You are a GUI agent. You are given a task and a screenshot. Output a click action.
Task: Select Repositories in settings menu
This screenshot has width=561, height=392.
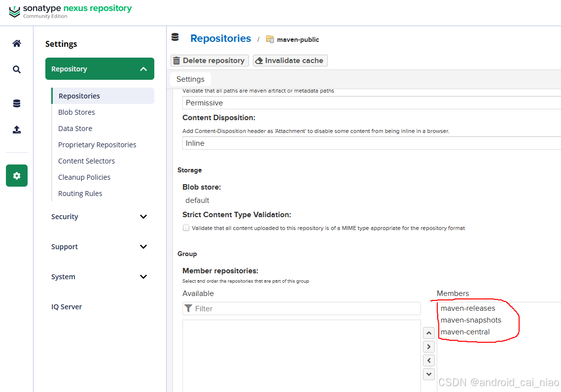tap(103, 96)
